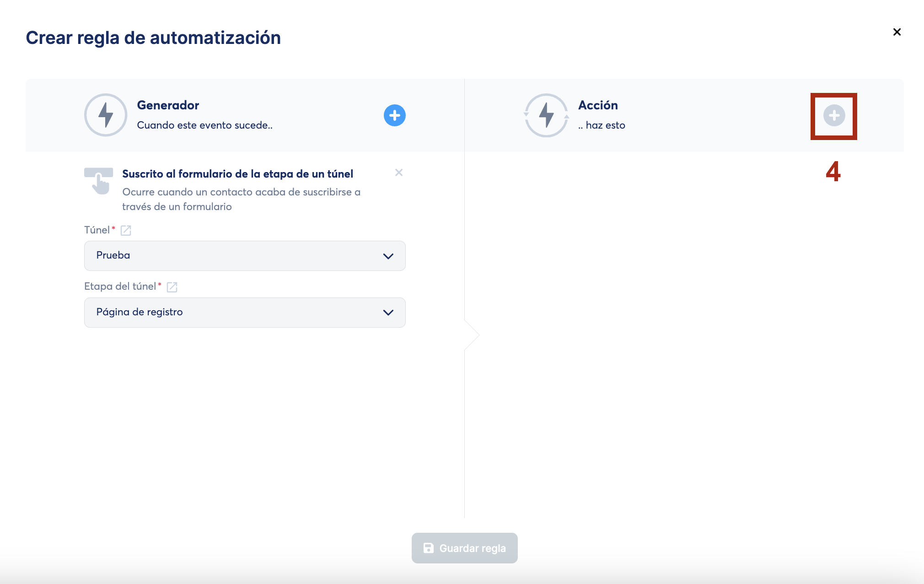Click the Túnel field label
The image size is (924, 584).
97,230
